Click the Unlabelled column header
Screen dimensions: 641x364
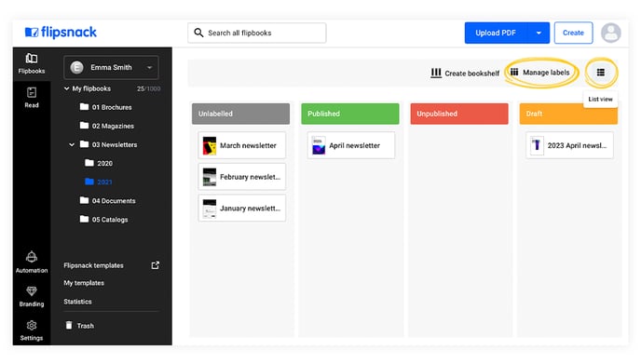pos(240,114)
